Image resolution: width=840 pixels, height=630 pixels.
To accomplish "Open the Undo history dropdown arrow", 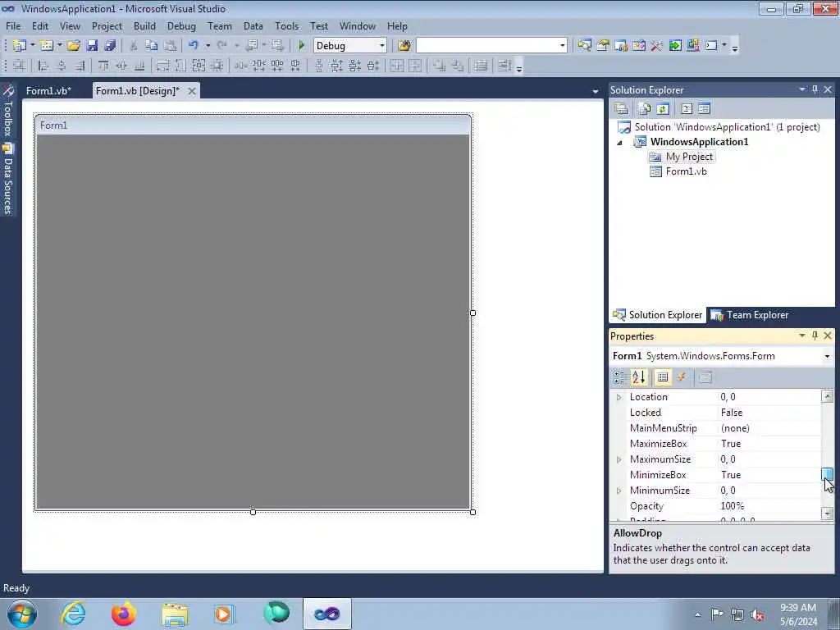I will coord(208,46).
